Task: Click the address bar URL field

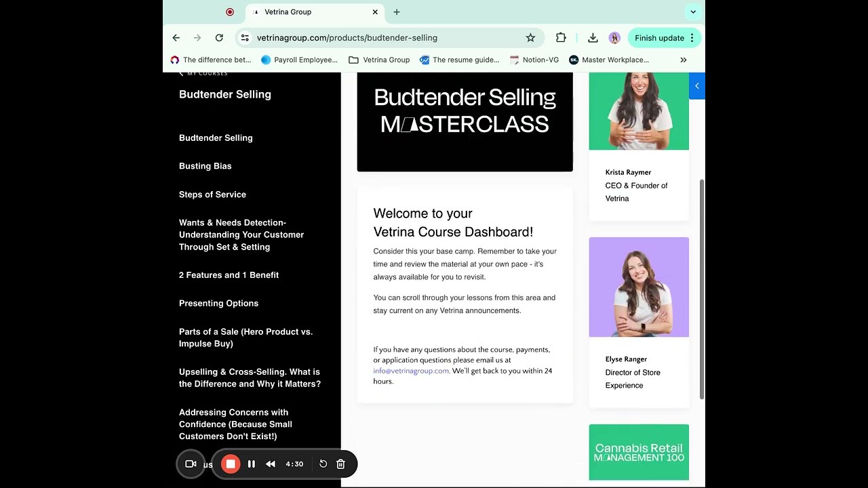Action: click(x=390, y=38)
